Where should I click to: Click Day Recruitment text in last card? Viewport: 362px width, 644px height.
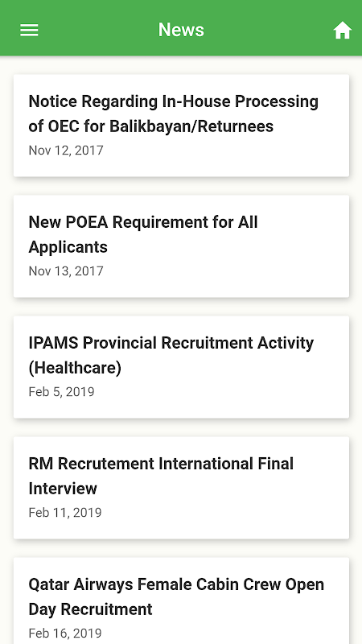point(90,609)
